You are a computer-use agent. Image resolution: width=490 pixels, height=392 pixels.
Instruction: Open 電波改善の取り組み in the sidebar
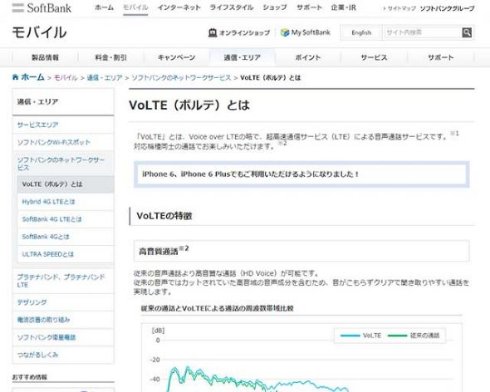tap(63, 320)
